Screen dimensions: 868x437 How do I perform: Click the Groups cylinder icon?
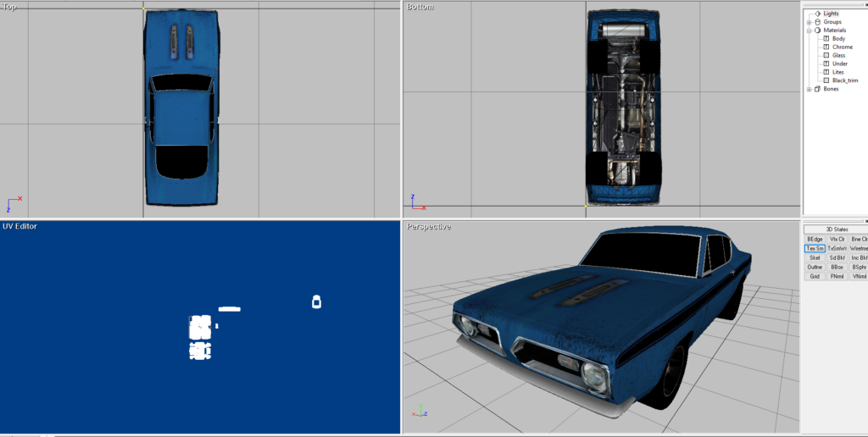pos(817,22)
